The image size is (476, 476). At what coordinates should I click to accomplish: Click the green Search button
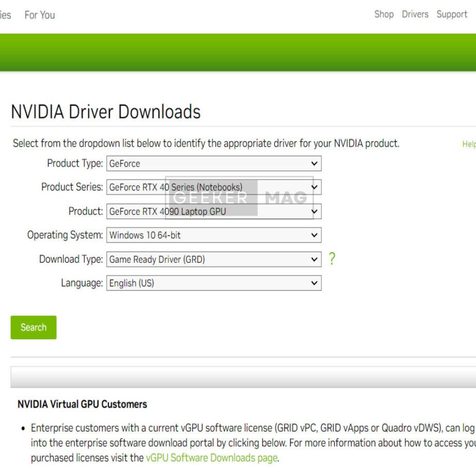(x=33, y=327)
